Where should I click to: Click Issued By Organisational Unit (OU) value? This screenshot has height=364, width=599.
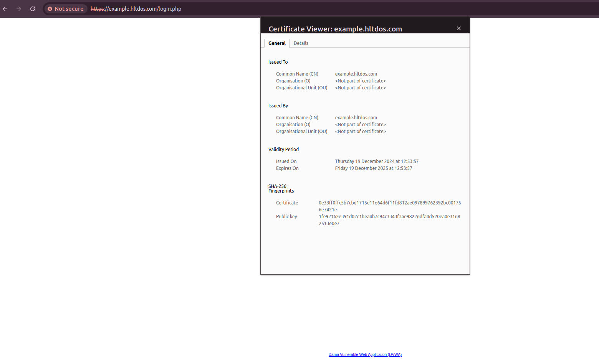(360, 132)
